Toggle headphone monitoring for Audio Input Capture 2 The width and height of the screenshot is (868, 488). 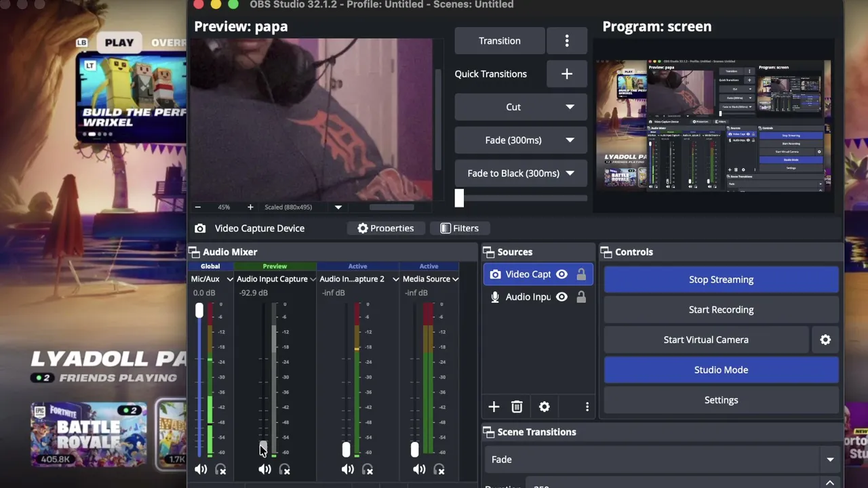[368, 469]
